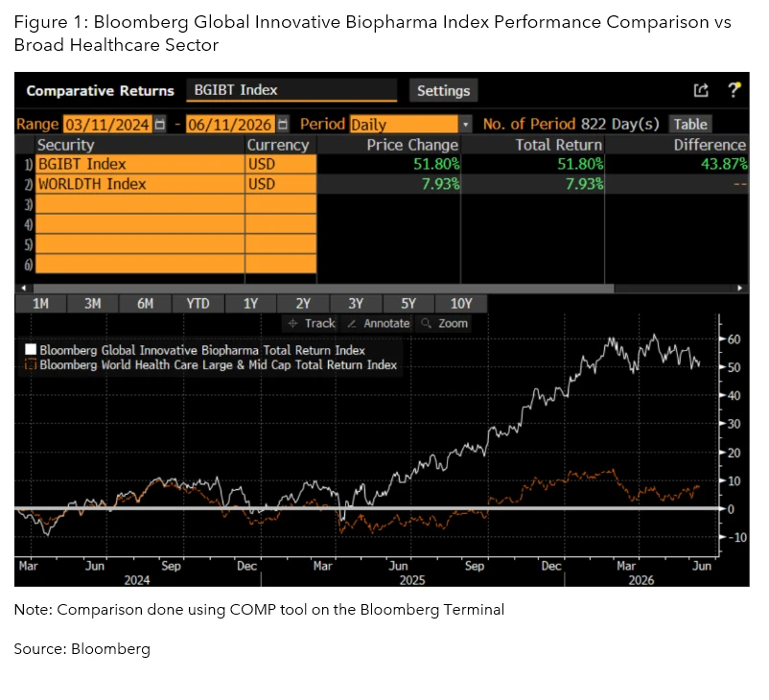Screen dimensions: 769x700
Task: Select the 5Y range tab
Action: click(408, 304)
